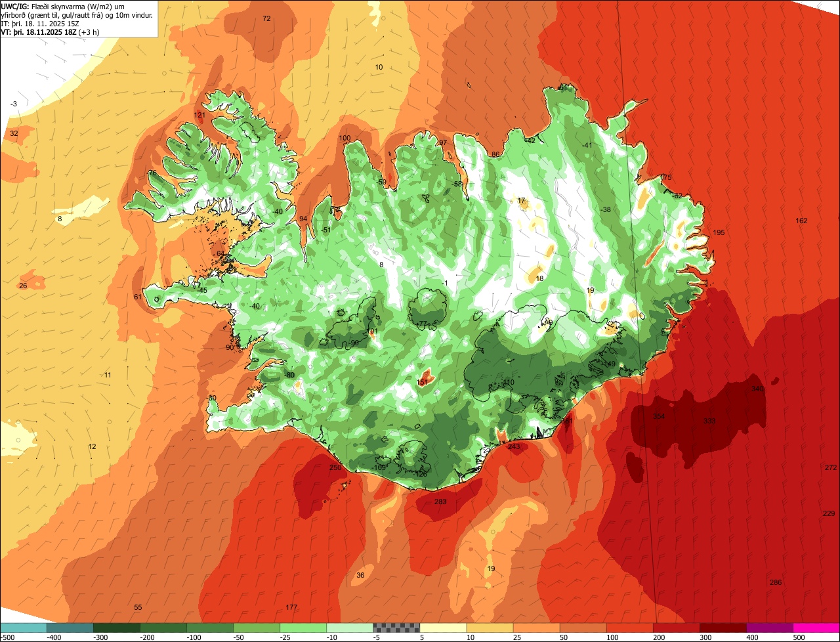The height and width of the screenshot is (642, 840).
Task: Click the flux value 45 on the map
Action: tap(203, 290)
